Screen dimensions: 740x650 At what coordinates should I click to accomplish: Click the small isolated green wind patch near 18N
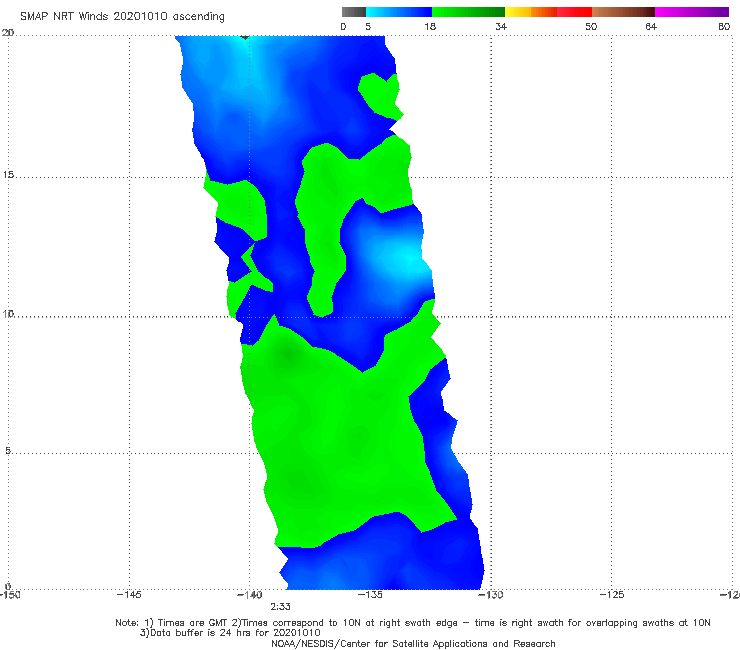[380, 95]
